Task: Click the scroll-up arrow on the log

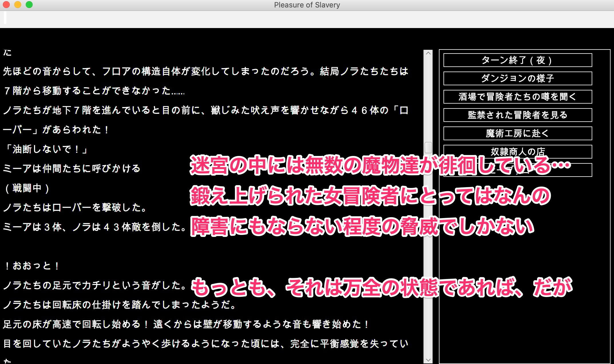Action: 428,53
